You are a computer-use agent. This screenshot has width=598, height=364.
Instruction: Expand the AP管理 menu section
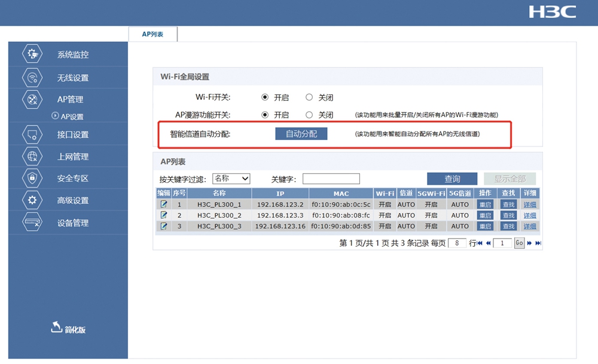click(x=70, y=99)
